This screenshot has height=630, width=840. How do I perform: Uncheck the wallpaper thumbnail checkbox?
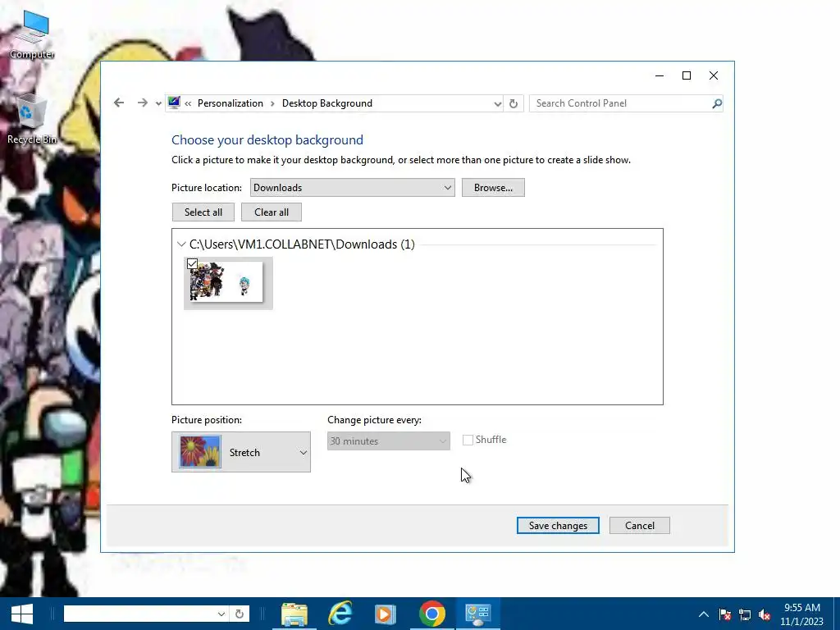pos(192,263)
